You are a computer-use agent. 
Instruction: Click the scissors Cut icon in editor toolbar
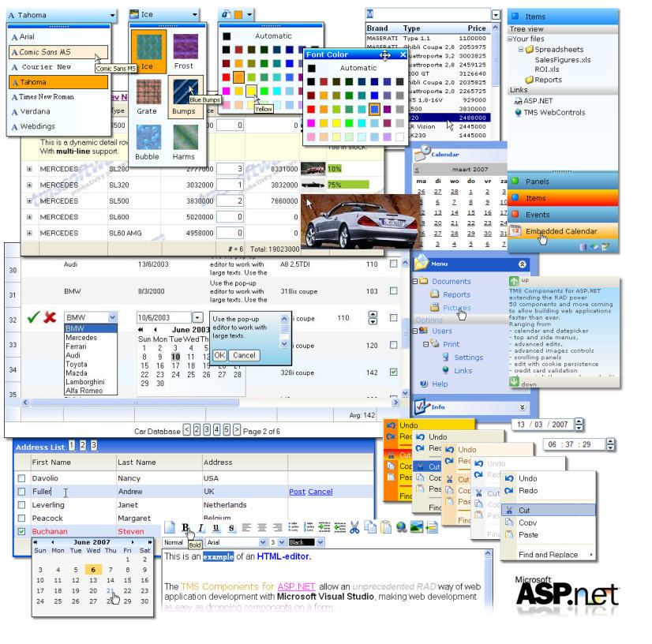click(x=354, y=527)
